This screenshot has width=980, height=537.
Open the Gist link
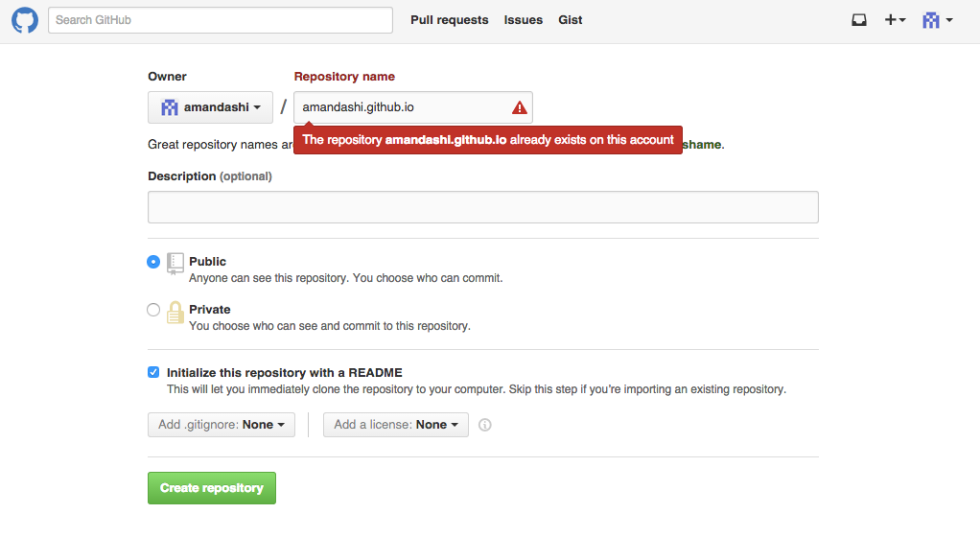click(571, 20)
